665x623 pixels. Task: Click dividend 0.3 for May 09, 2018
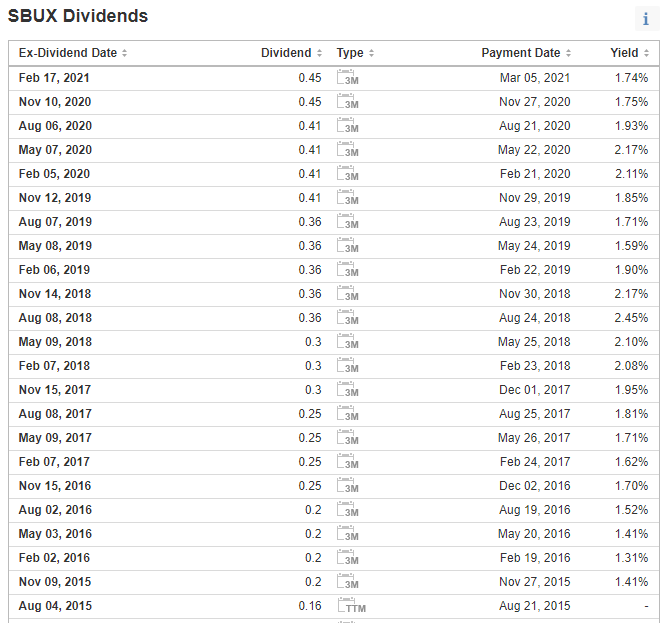pyautogui.click(x=313, y=342)
